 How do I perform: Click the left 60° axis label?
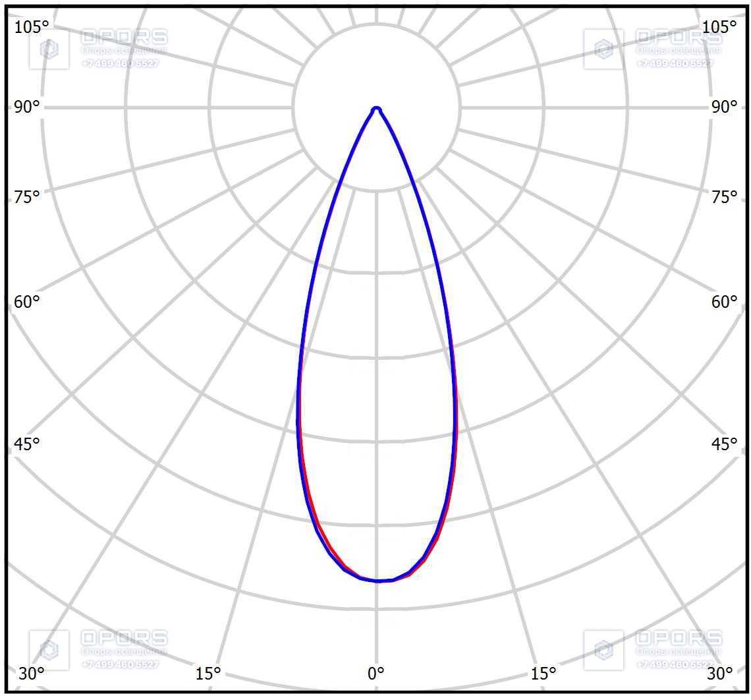[27, 302]
